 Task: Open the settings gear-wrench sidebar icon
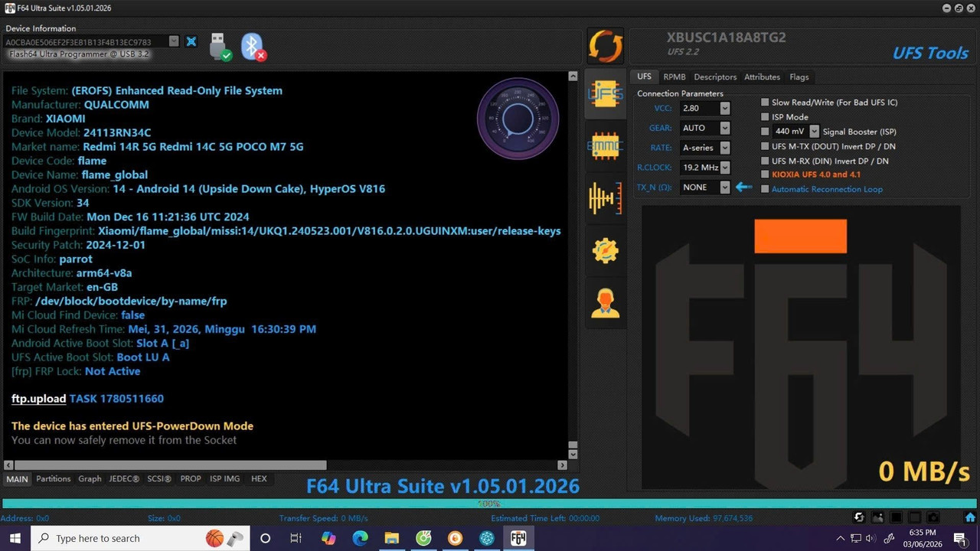[x=605, y=250]
